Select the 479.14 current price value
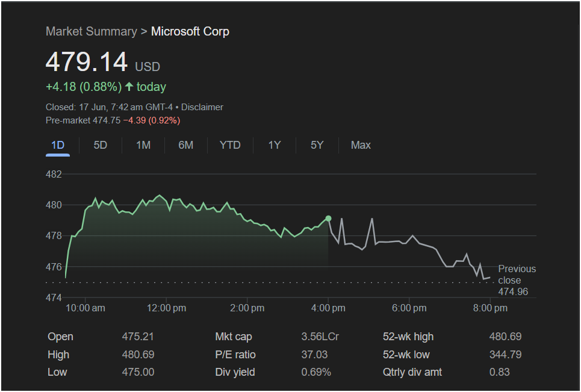The image size is (581, 392). 87,61
